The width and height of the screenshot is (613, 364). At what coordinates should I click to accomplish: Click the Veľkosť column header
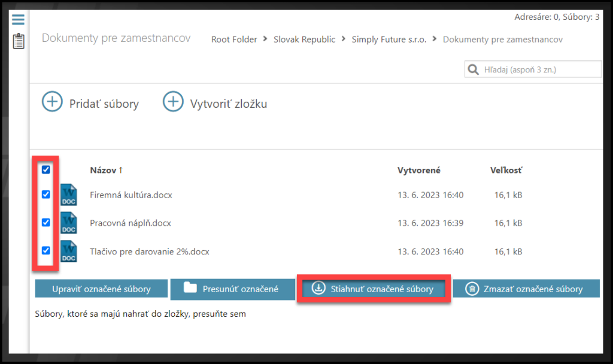(x=506, y=171)
